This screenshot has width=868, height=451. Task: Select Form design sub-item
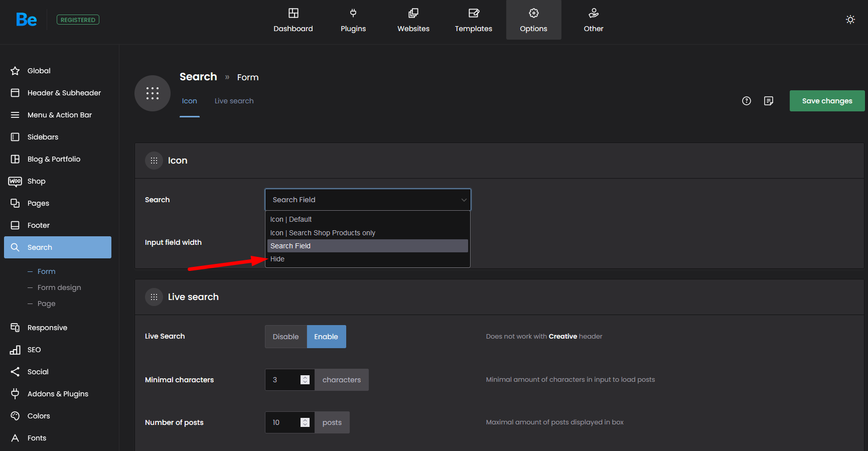pyautogui.click(x=59, y=287)
